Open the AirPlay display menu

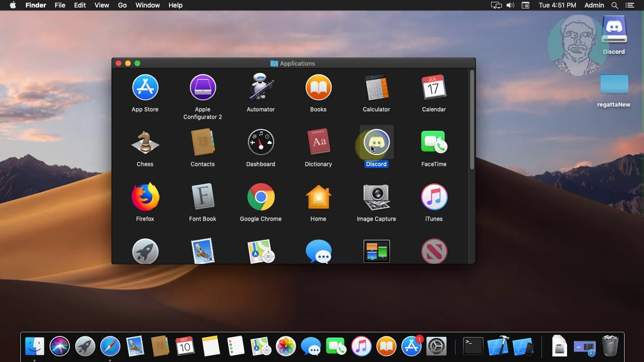pyautogui.click(x=496, y=5)
